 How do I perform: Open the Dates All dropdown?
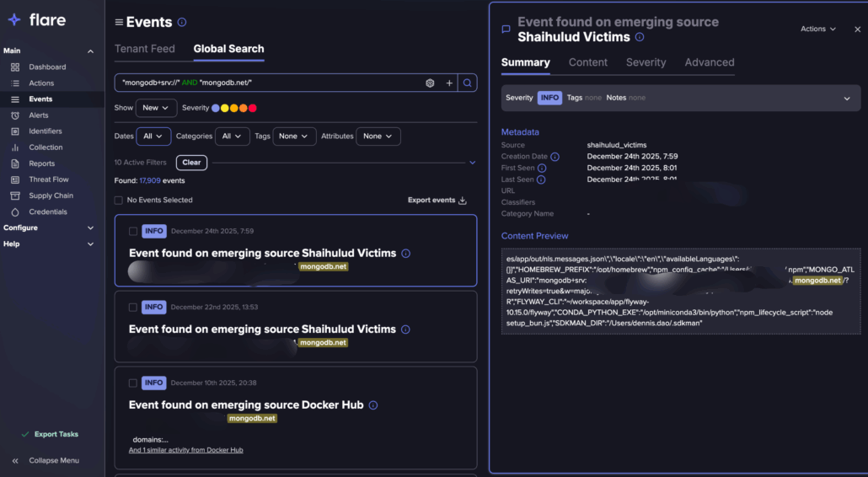point(153,136)
